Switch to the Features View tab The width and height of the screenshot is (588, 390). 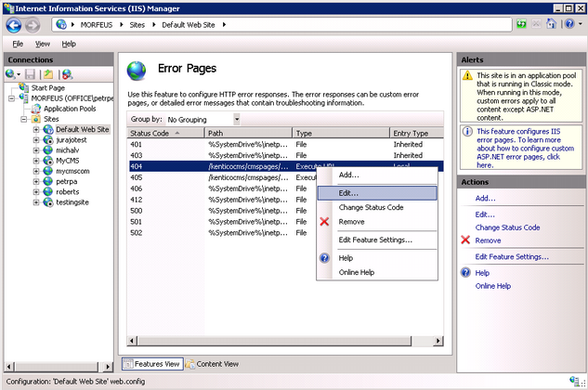pyautogui.click(x=152, y=364)
